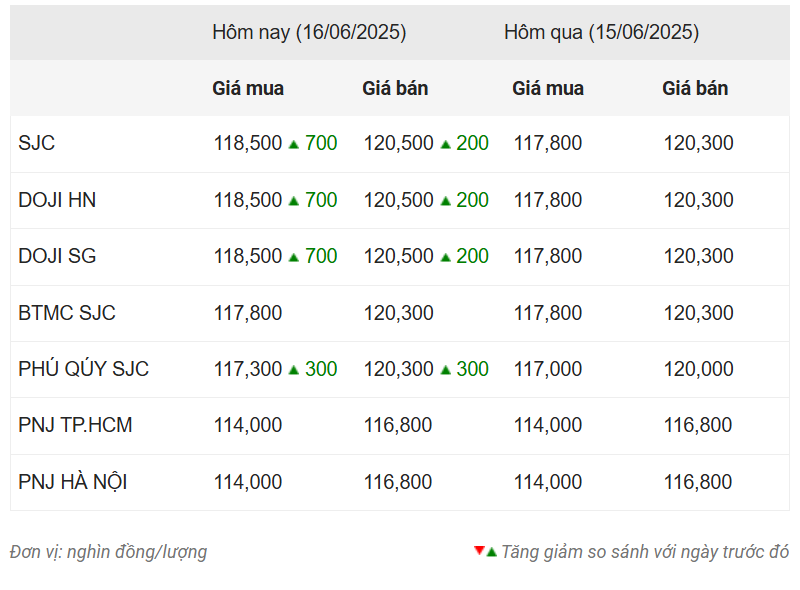Select the Hôm qua (15/06/2025) header
Viewport: 800px width, 590px height.
[602, 32]
